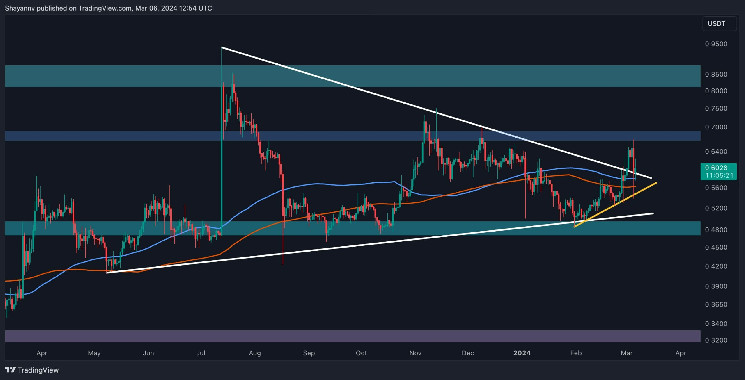Click the TradingView logo
Viewport: 745px width, 380px height.
[32, 370]
